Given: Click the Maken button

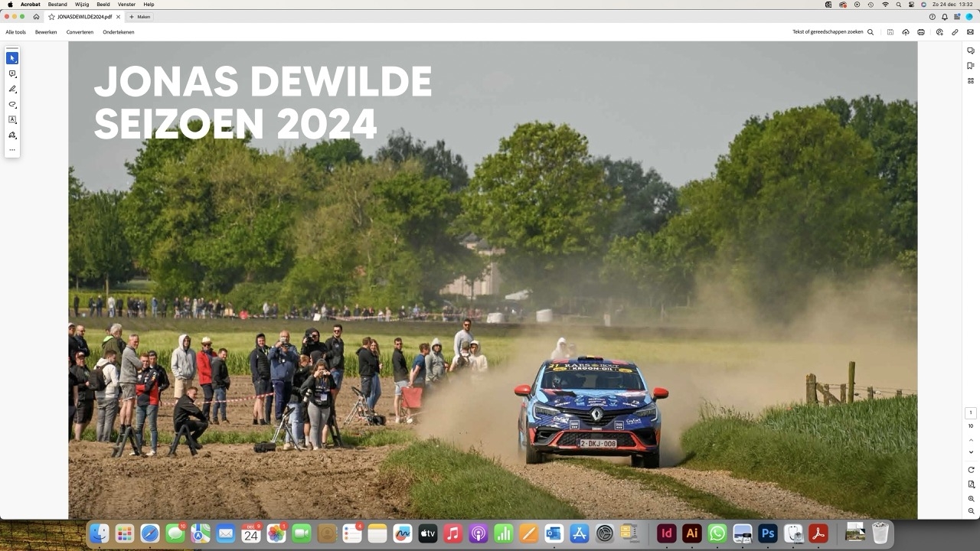Looking at the screenshot, I should pyautogui.click(x=140, y=16).
